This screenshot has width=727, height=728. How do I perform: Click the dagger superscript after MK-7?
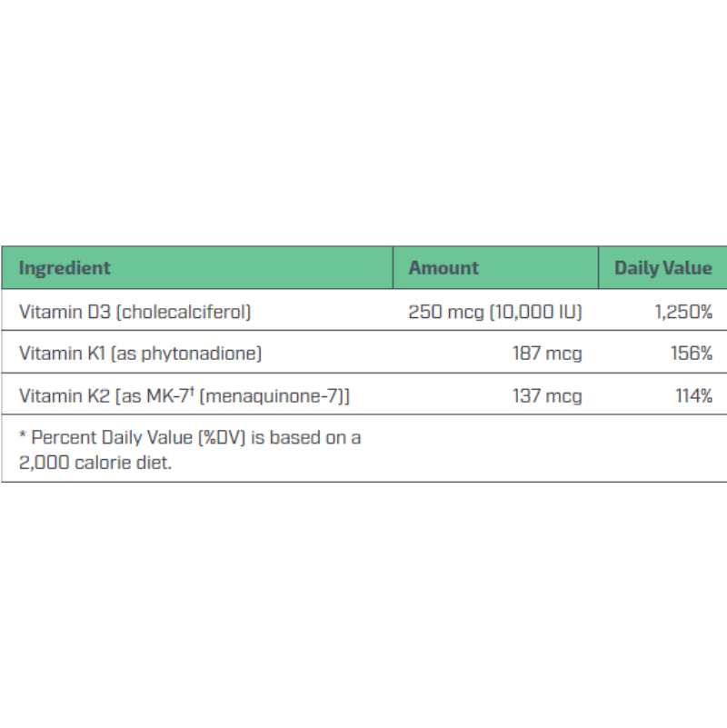pyautogui.click(x=192, y=391)
